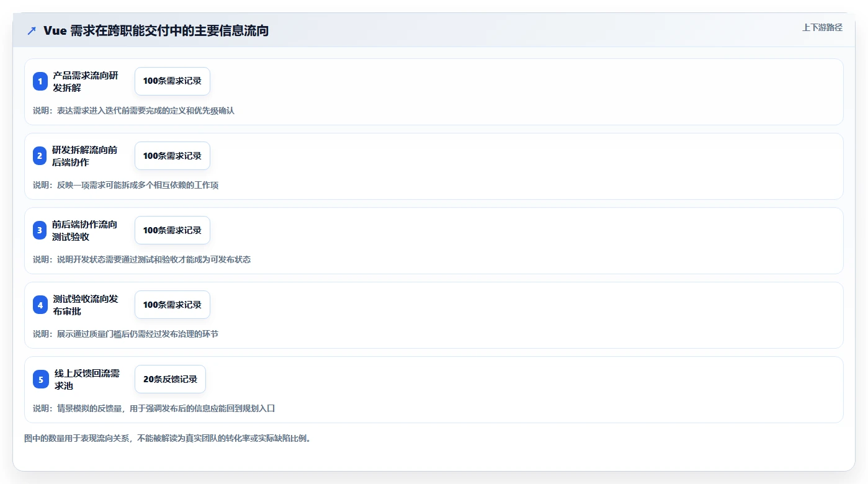Select the label 线上反馈回流需求池
Image resolution: width=868 pixels, height=484 pixels.
click(87, 379)
